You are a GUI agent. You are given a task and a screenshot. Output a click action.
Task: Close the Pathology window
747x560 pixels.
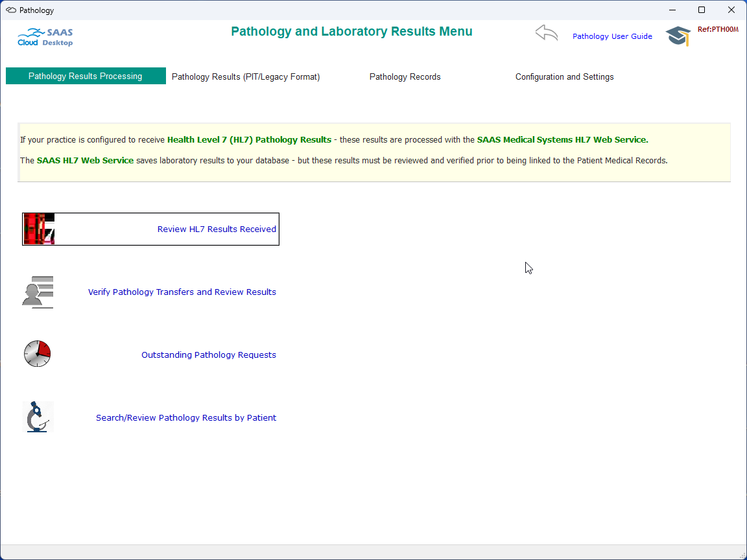pyautogui.click(x=731, y=10)
